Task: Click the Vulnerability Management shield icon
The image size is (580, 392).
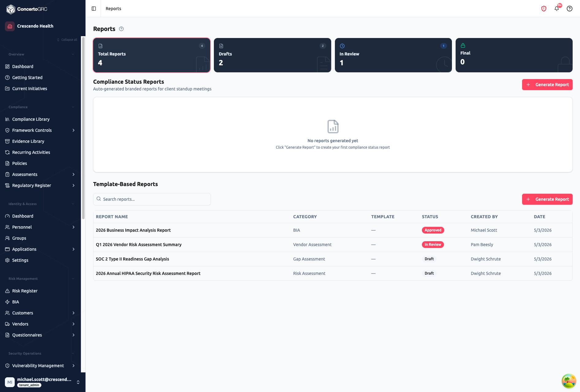Action: [x=7, y=366]
